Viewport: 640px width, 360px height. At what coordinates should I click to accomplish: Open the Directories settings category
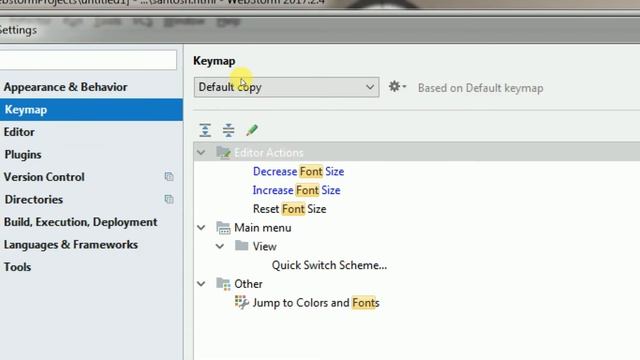tap(34, 199)
